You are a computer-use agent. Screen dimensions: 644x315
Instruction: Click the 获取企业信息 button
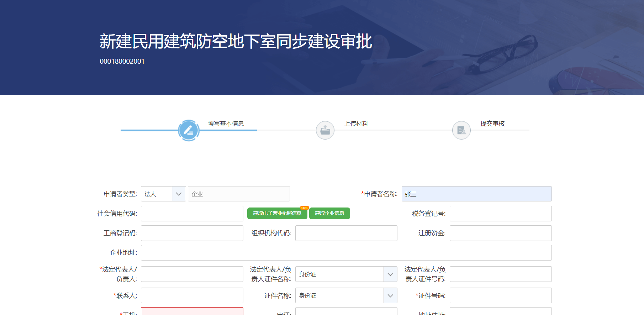tap(329, 213)
